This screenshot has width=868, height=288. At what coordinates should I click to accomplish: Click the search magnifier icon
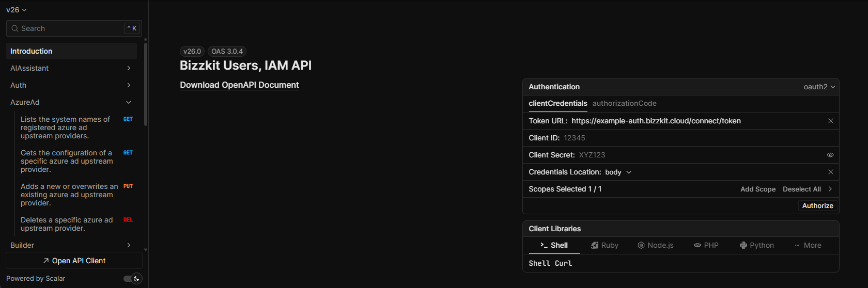coord(15,28)
